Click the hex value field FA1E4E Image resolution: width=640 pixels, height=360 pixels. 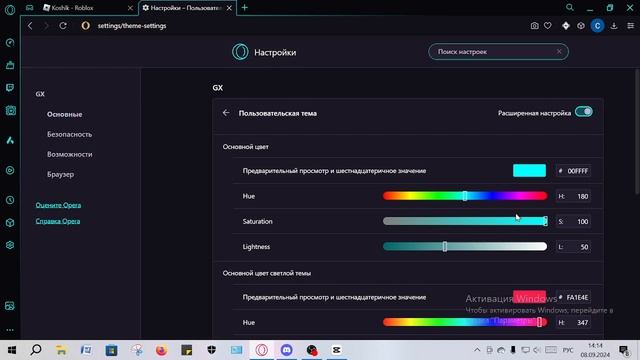click(x=573, y=297)
